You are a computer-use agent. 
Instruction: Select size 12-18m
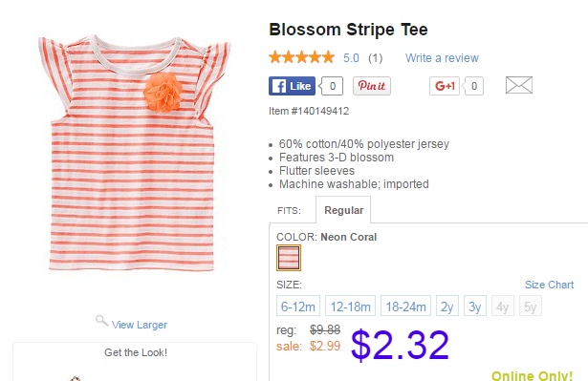click(350, 306)
